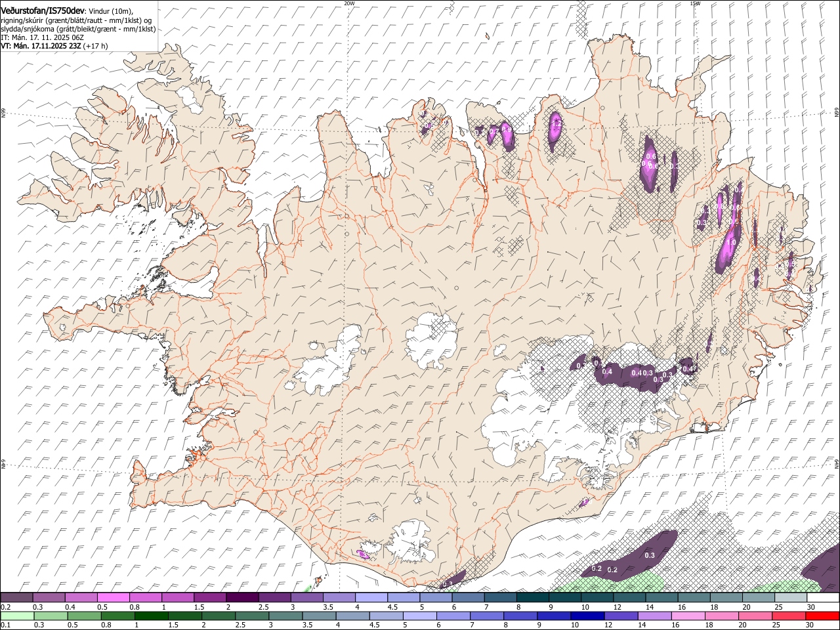Pick the darkest purple 2 swatch in upper legend
840x630 pixels.
tap(242, 598)
